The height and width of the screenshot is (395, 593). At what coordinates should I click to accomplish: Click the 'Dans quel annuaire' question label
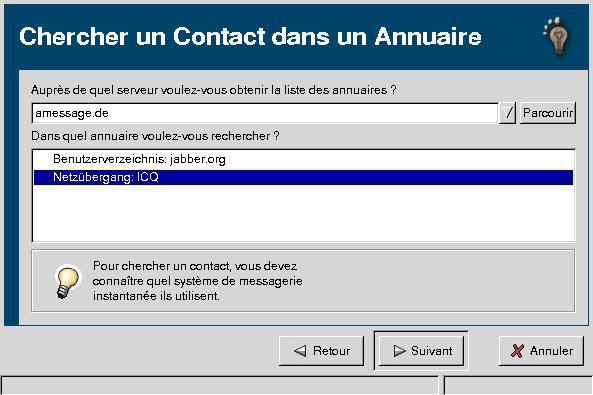[x=155, y=136]
